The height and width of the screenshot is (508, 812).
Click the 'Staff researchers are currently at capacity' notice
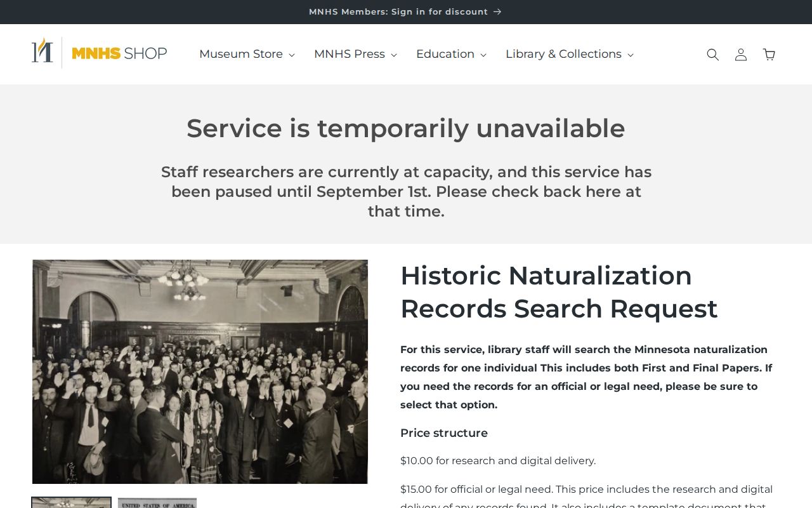(406, 192)
